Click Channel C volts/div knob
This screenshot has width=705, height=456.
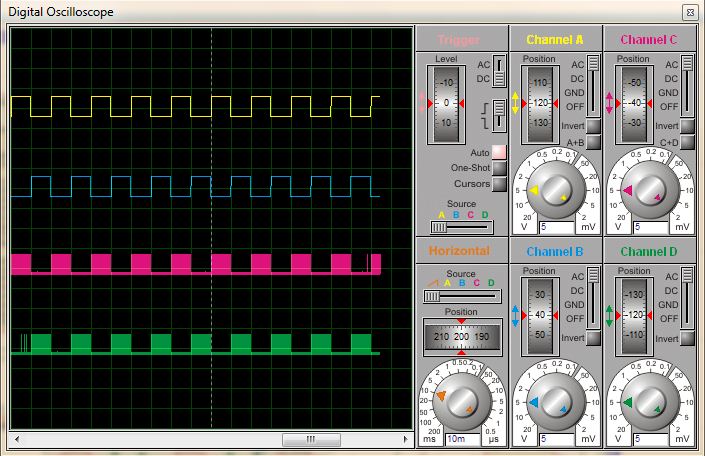pos(650,190)
